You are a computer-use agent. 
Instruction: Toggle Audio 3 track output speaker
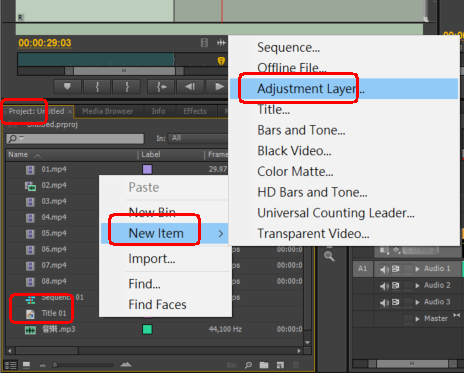pyautogui.click(x=384, y=302)
